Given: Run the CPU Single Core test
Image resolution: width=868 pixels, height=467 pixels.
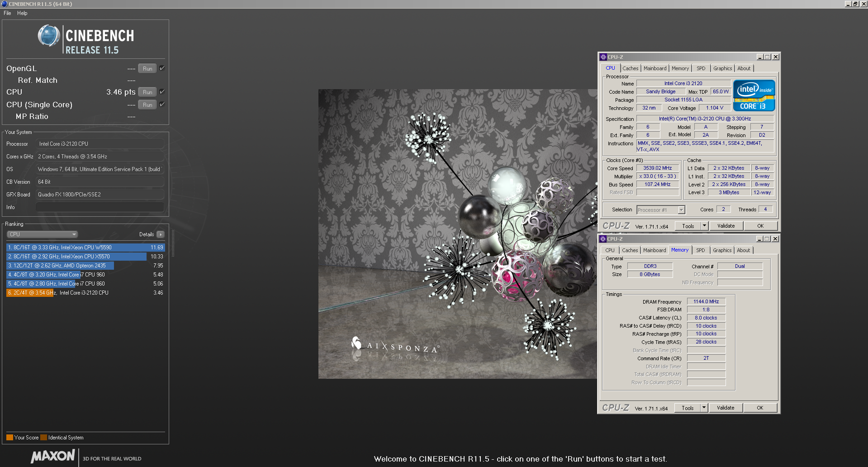Looking at the screenshot, I should (x=147, y=105).
